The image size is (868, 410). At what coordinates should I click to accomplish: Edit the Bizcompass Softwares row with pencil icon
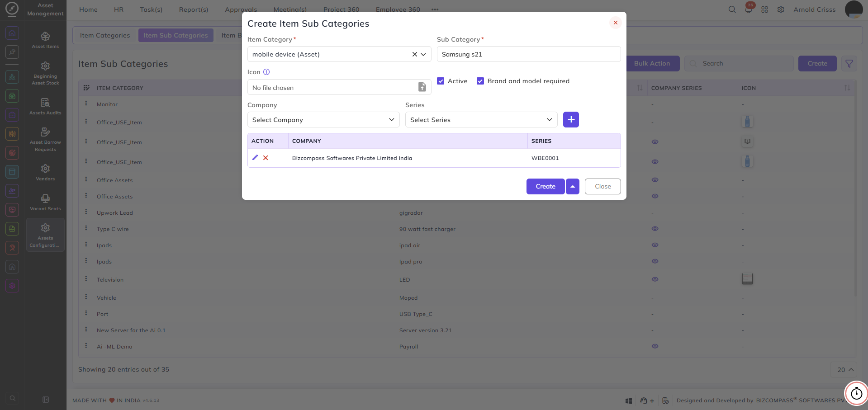(255, 158)
